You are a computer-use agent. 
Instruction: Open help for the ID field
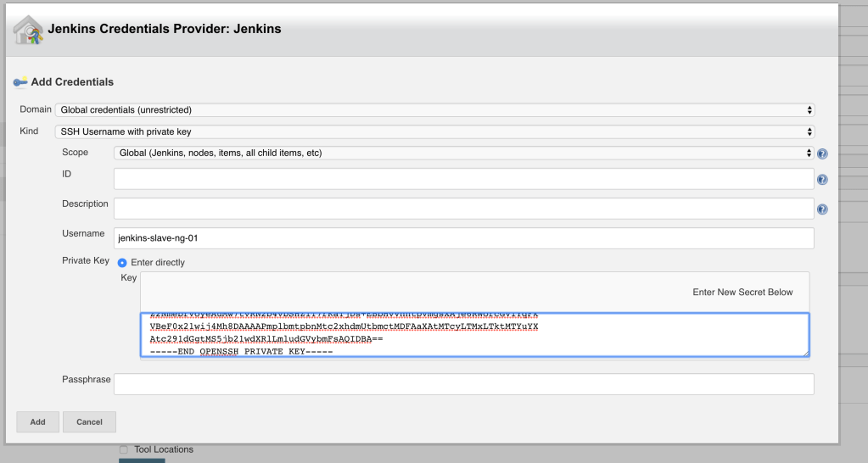pos(822,180)
